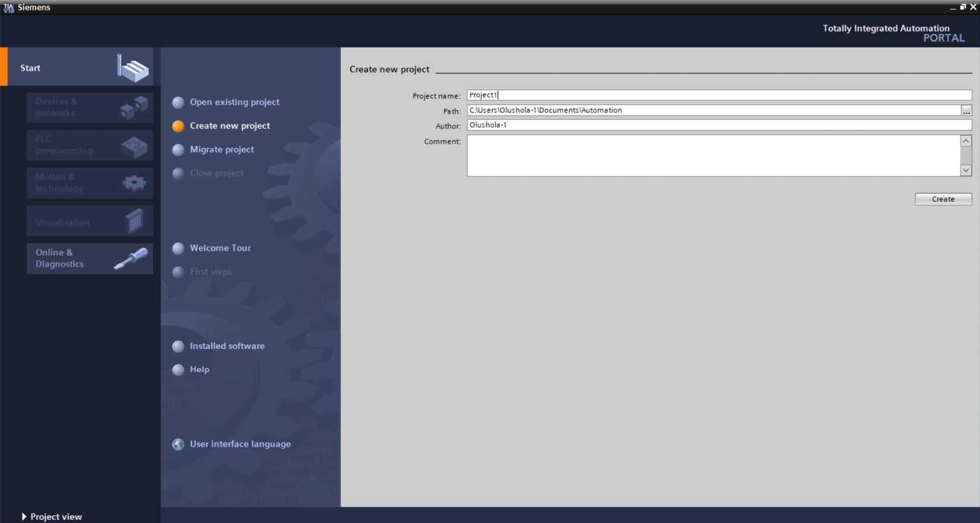Viewport: 980px width, 523px height.
Task: Click the First steps option
Action: (211, 272)
